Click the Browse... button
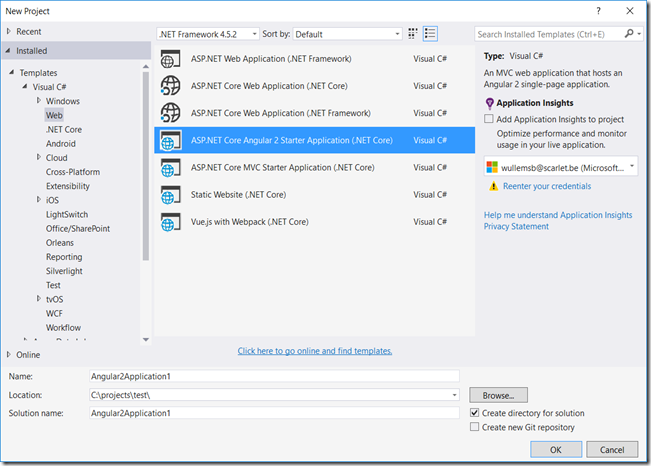The height and width of the screenshot is (466, 651). click(x=498, y=395)
